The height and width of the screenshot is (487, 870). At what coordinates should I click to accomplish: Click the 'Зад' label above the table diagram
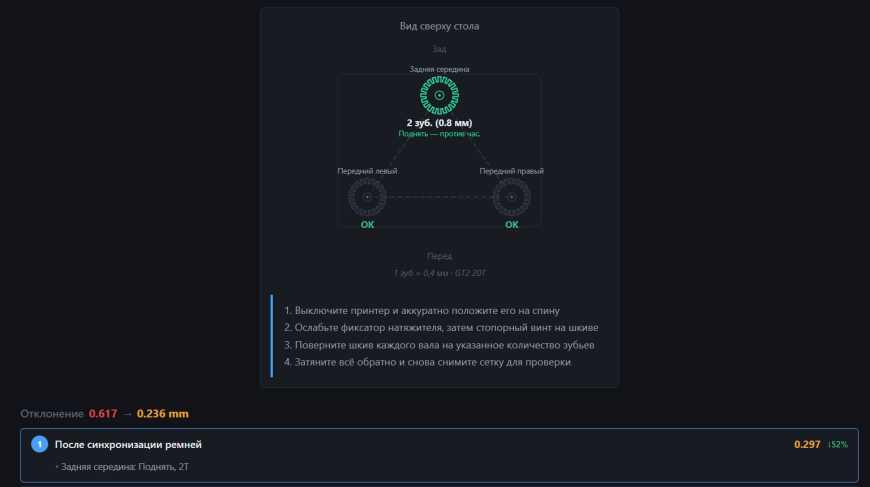[x=439, y=49]
